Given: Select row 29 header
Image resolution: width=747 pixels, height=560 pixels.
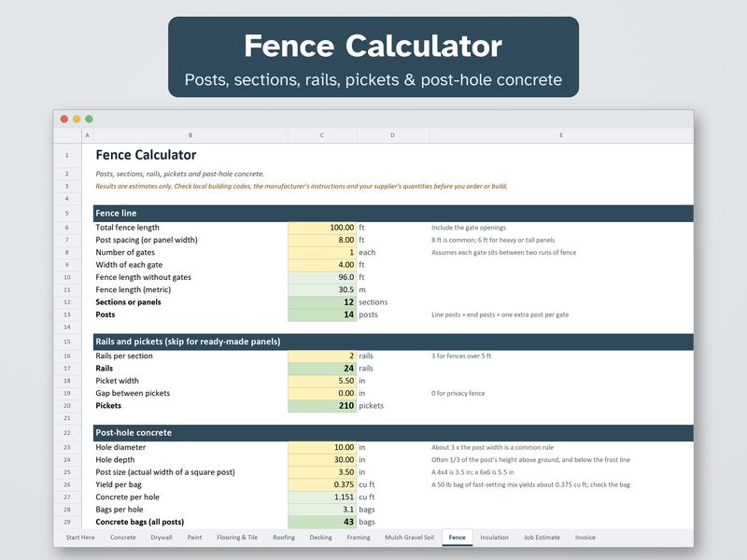Looking at the screenshot, I should click(x=67, y=522).
